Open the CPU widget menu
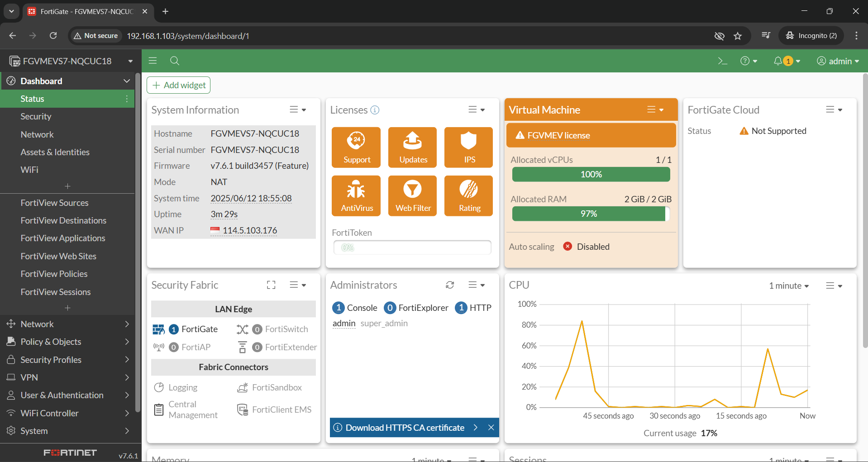868x462 pixels. [x=834, y=286]
